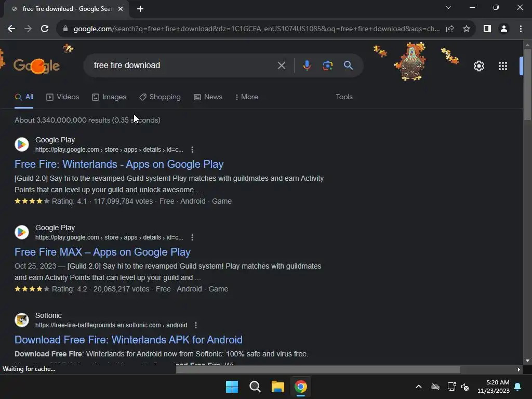Open the Tools filter options
The height and width of the screenshot is (399, 532).
[x=344, y=97]
